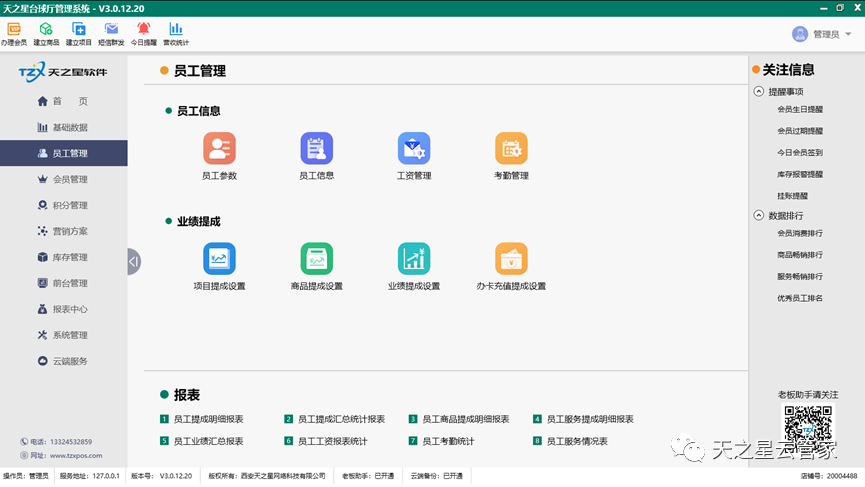Open the 员工信息 icon
Screen dimensions: 865x487
point(316,149)
